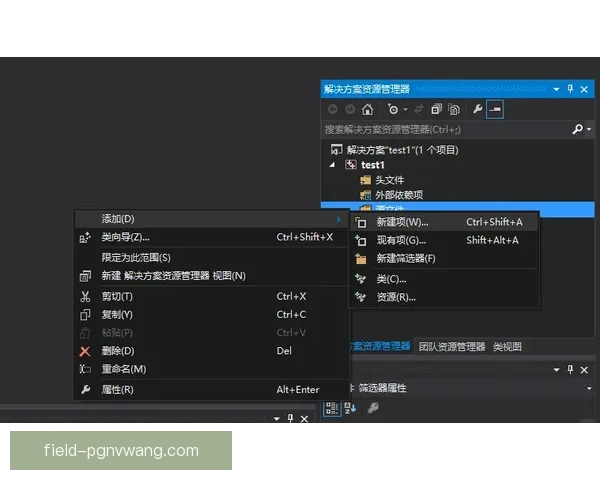Click the copy icon beside 复制

point(85,315)
